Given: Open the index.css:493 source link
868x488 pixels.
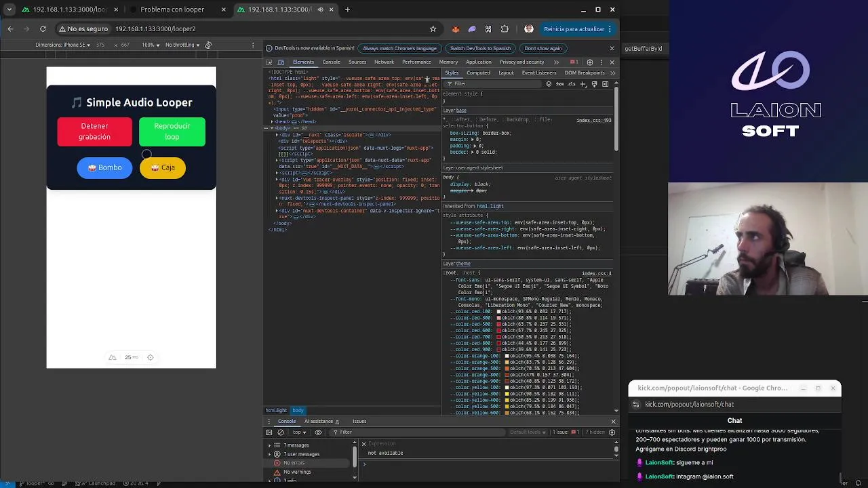Looking at the screenshot, I should 594,120.
